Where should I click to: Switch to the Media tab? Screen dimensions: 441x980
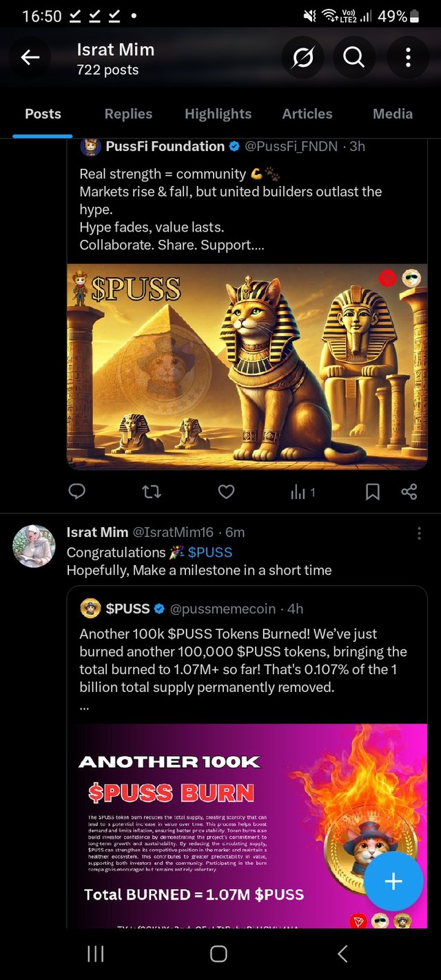(393, 114)
